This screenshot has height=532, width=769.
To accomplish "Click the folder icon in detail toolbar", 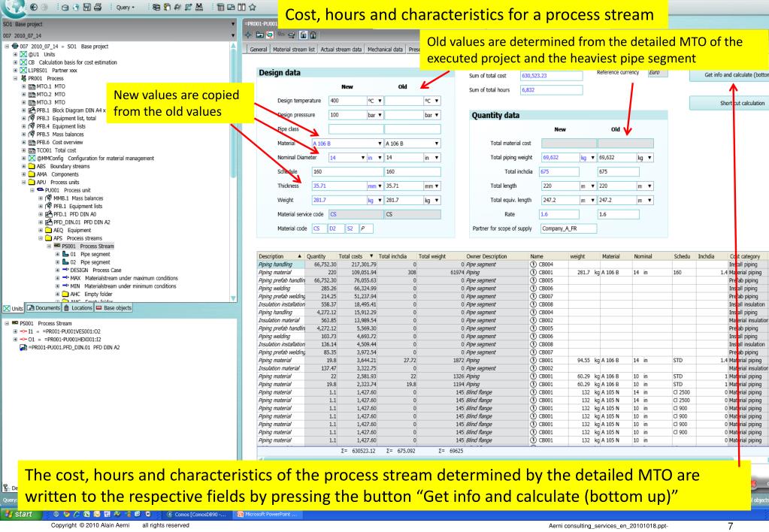I will [259, 35].
